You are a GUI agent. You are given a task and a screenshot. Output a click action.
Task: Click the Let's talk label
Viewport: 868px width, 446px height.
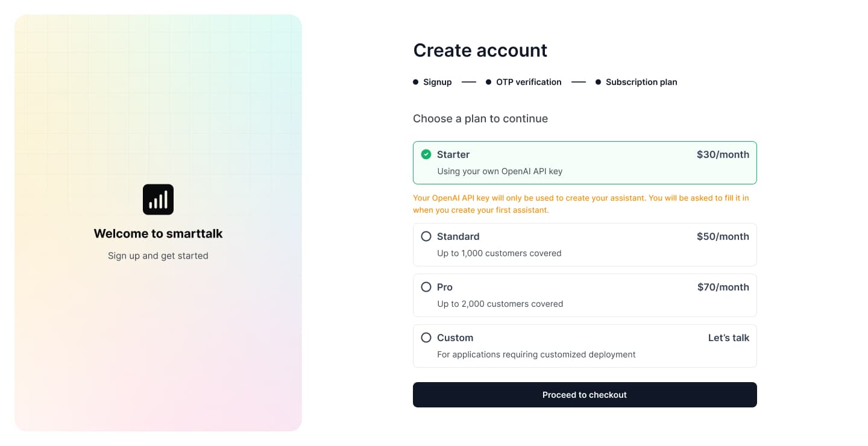[728, 338]
